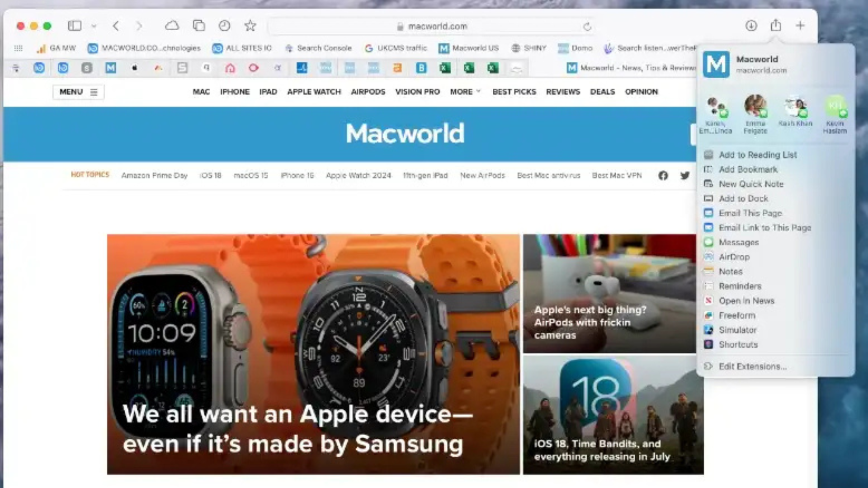The width and height of the screenshot is (868, 488).
Task: Click the reload page button to refresh
Action: (x=587, y=26)
